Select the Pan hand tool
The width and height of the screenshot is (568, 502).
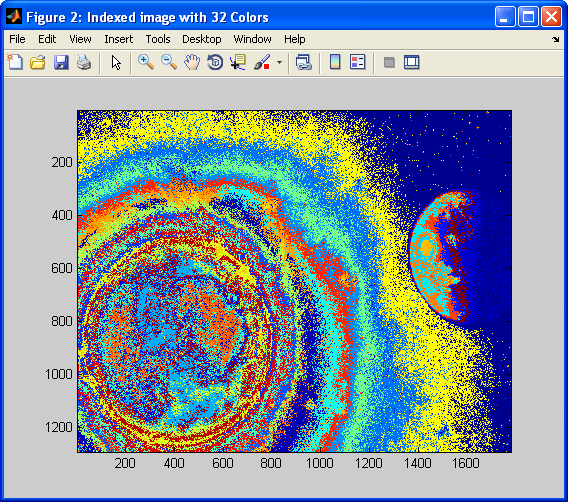pos(192,62)
